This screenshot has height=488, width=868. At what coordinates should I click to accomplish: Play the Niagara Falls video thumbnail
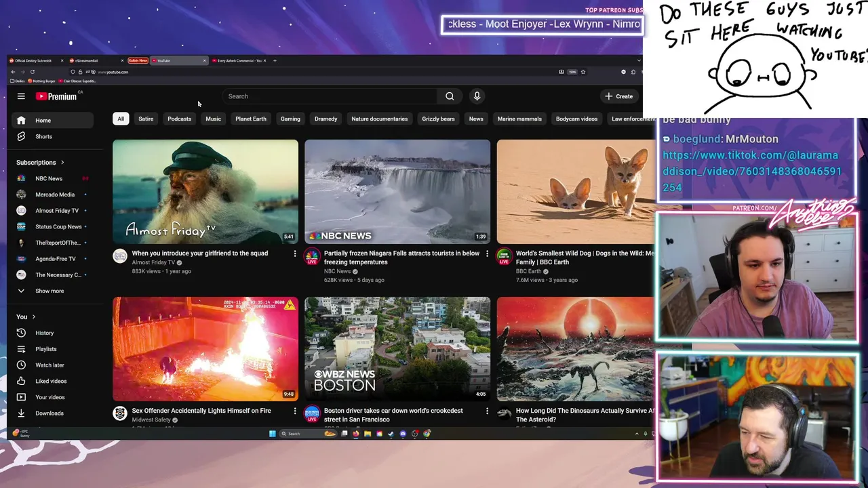397,192
